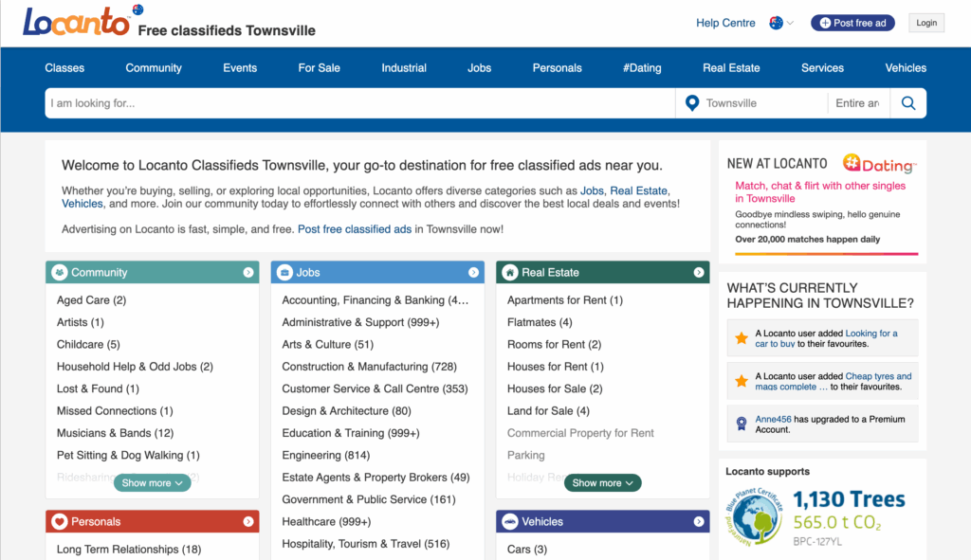Click the Post free ad button

pyautogui.click(x=852, y=23)
